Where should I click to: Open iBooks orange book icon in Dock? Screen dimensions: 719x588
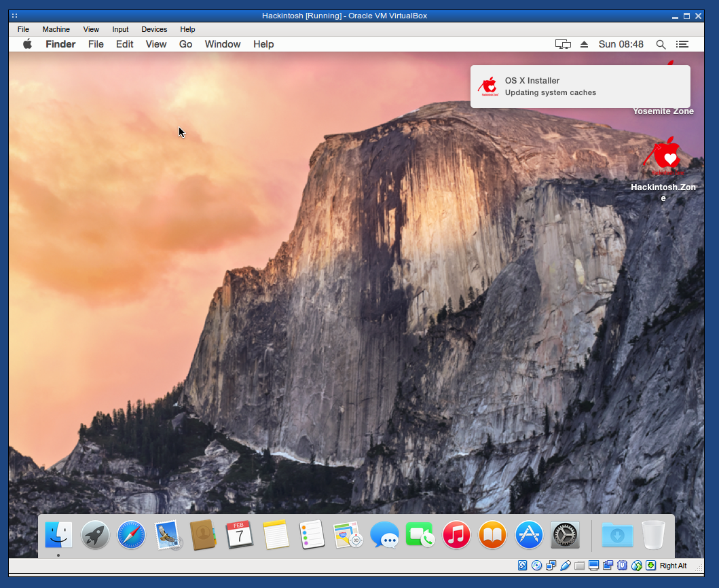click(x=492, y=535)
